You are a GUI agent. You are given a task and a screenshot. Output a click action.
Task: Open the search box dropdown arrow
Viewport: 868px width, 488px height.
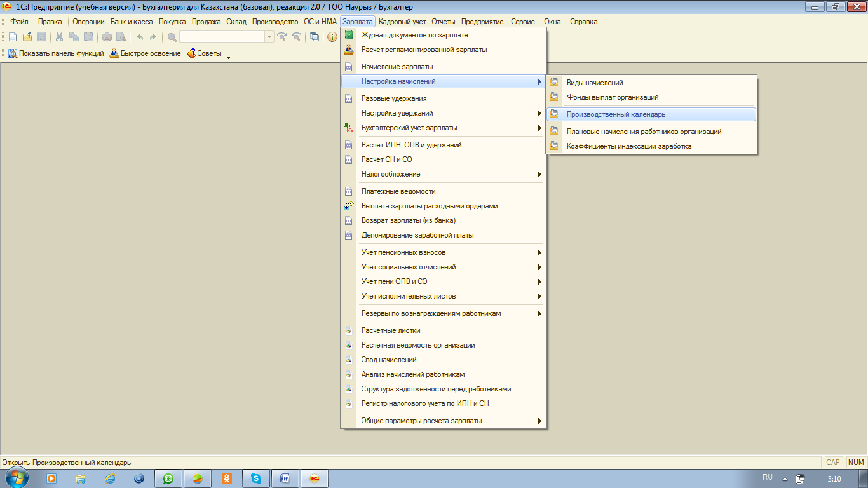[269, 37]
